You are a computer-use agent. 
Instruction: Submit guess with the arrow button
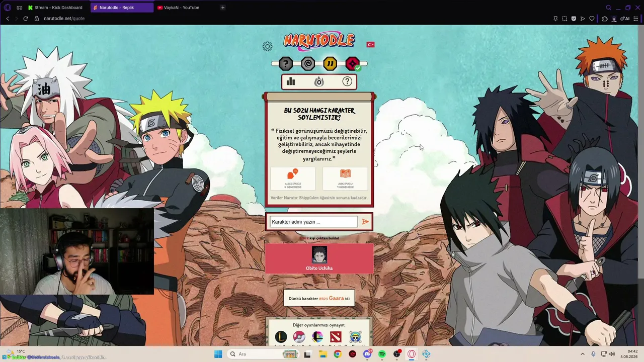click(x=365, y=222)
